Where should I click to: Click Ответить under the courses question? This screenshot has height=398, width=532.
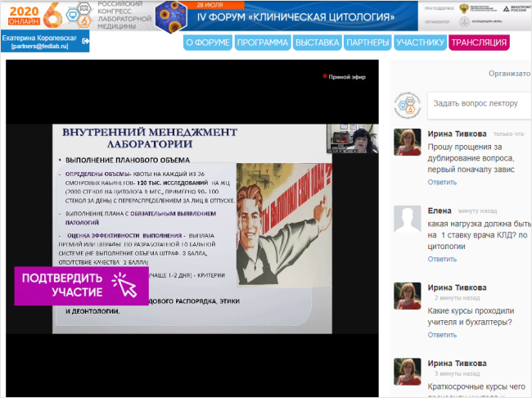(x=442, y=335)
